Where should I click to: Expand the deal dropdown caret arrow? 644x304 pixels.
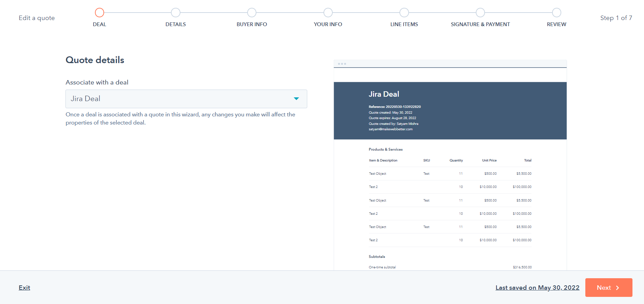pyautogui.click(x=296, y=99)
